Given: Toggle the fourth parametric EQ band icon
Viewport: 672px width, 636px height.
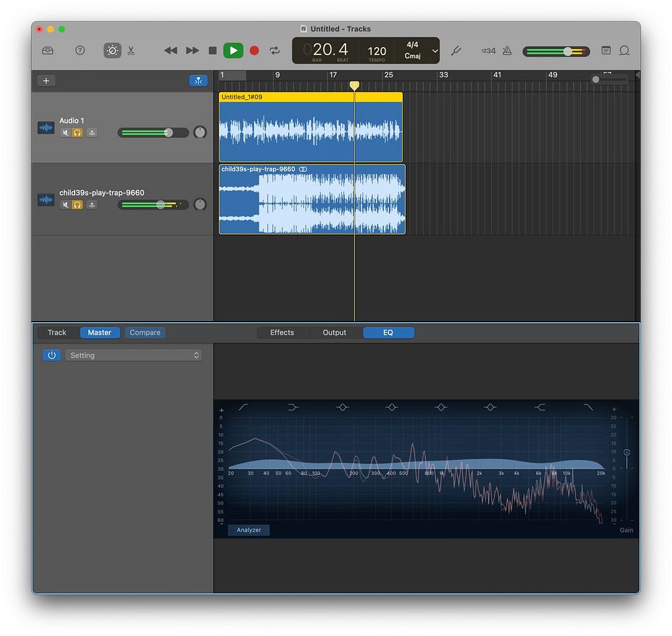Looking at the screenshot, I should 491,407.
